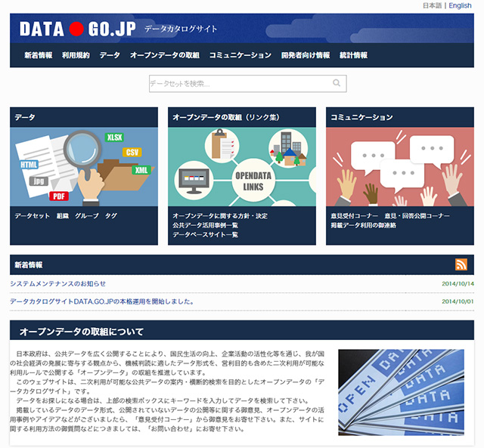The height and width of the screenshot is (448, 484).
Task: Click the オープンデータの取組(リンク集) card heading
Action: tap(226, 117)
